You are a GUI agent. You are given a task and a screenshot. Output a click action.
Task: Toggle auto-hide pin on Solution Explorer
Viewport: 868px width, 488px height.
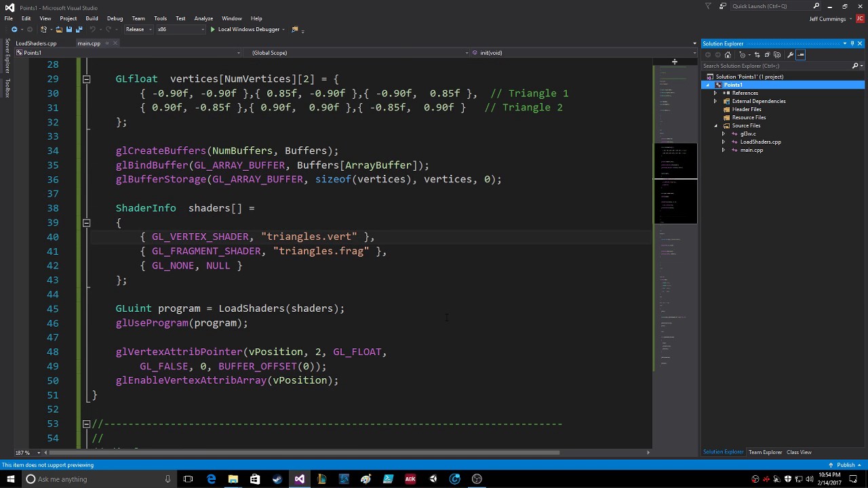click(x=852, y=43)
